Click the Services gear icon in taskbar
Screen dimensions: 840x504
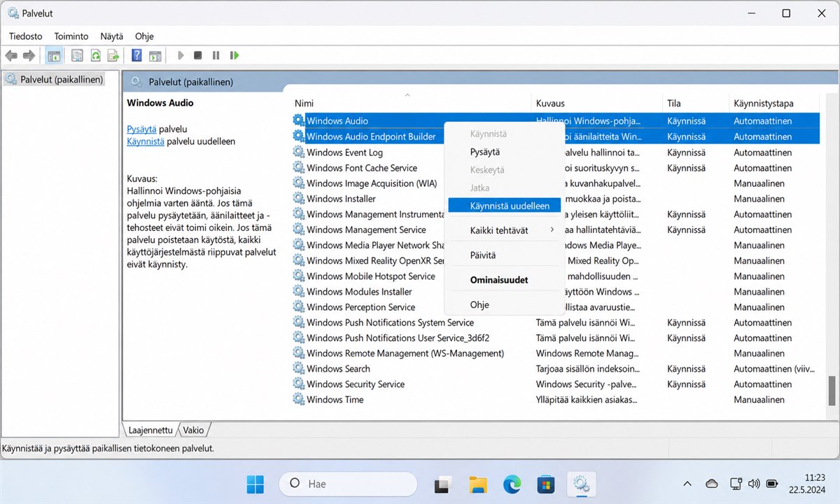[x=581, y=484]
